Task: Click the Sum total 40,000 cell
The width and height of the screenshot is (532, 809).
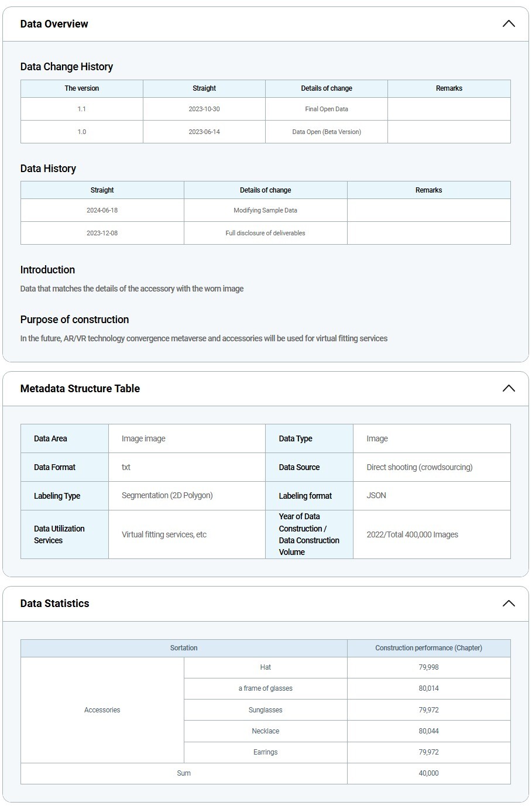Action: tap(428, 773)
